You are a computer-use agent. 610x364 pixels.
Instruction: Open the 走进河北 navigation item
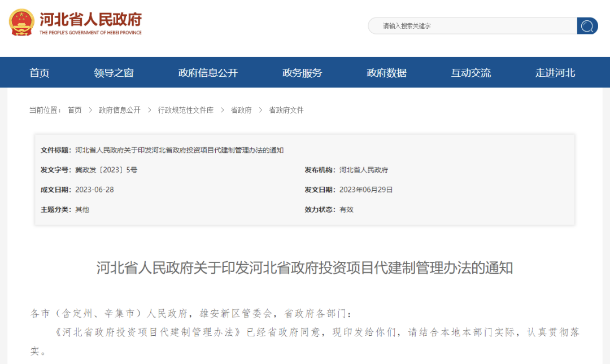pos(555,73)
